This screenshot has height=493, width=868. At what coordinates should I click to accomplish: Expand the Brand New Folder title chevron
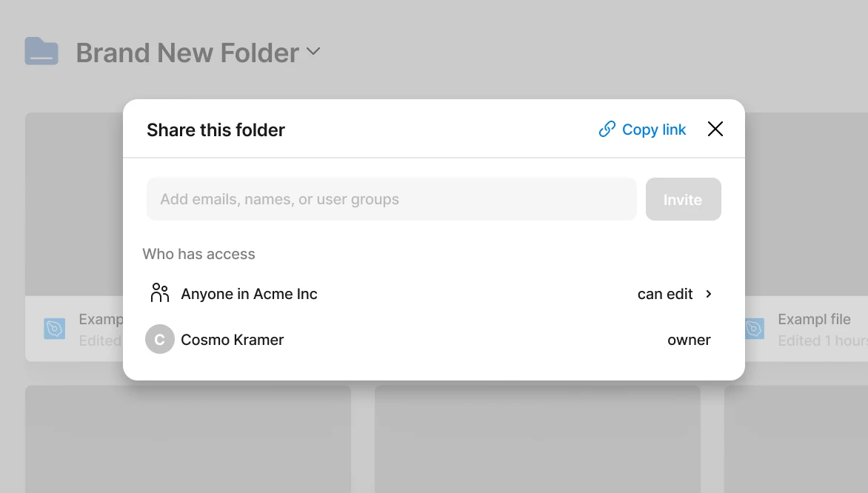click(313, 52)
